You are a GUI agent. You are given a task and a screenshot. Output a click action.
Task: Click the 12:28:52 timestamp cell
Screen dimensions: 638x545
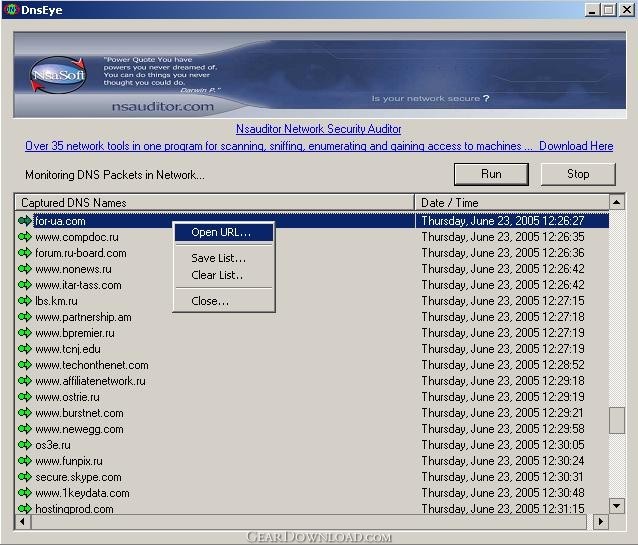click(x=503, y=365)
